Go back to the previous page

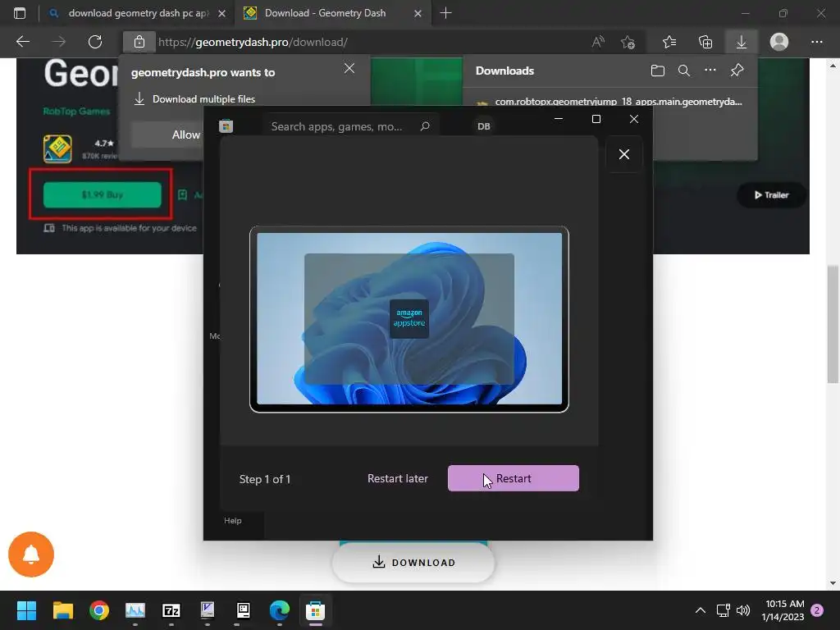pyautogui.click(x=23, y=42)
